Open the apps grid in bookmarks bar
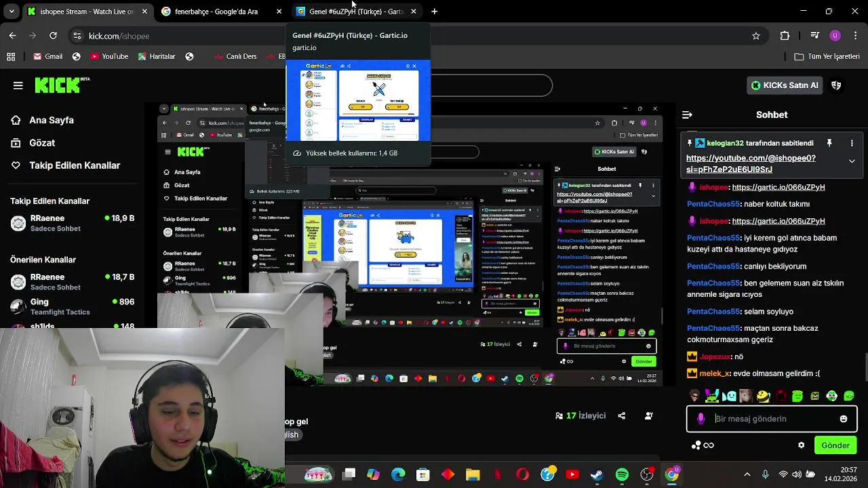This screenshot has width=868, height=488. [x=11, y=56]
